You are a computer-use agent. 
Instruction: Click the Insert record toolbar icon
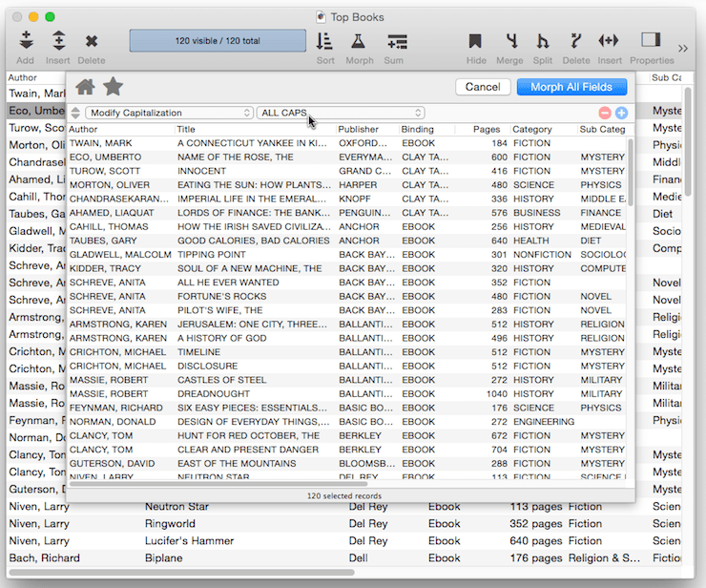tap(58, 40)
